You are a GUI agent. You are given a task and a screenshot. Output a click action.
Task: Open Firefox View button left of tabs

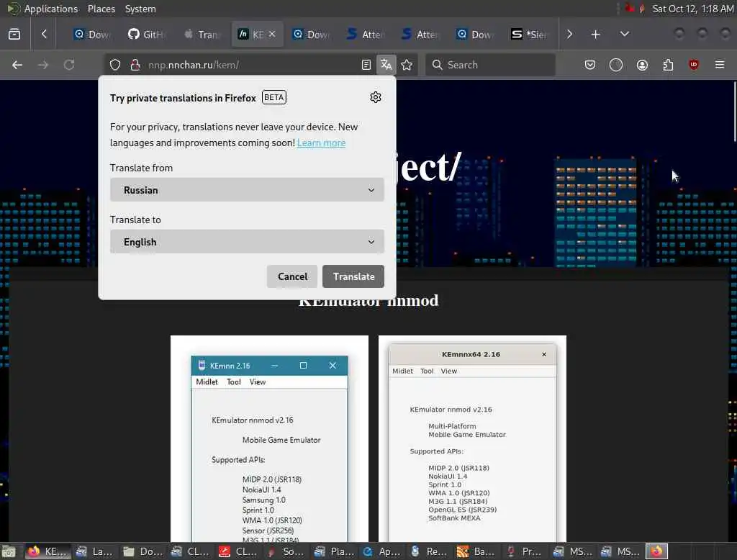[14, 35]
